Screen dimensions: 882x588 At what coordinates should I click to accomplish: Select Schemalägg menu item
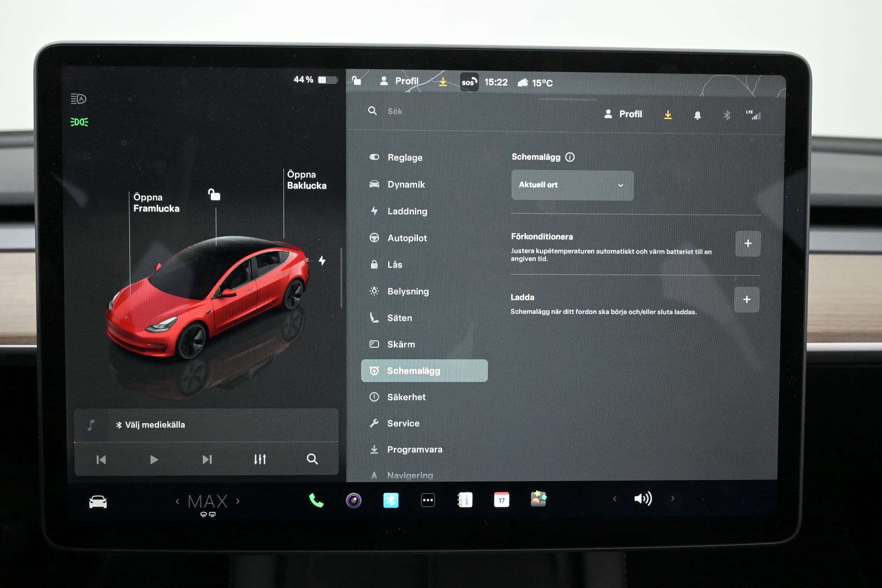(x=424, y=371)
